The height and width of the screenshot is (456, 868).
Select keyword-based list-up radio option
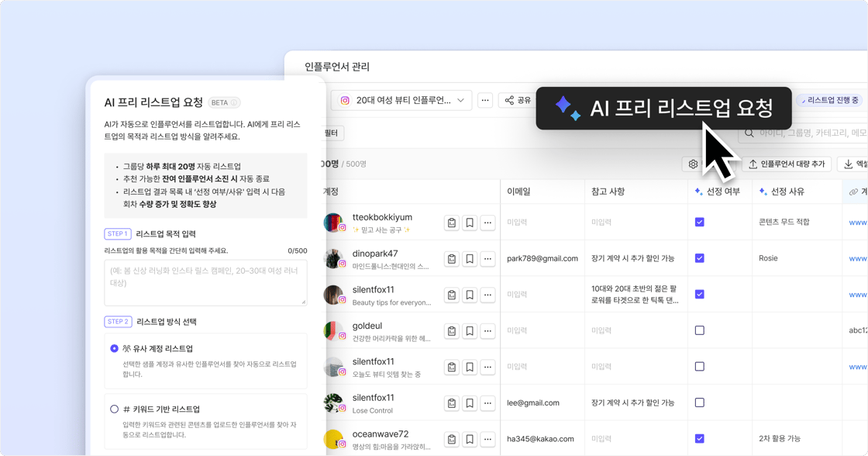pos(114,409)
